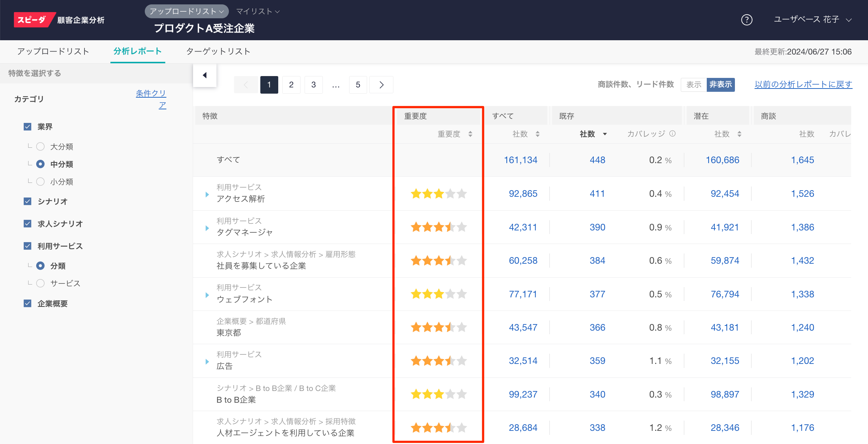868x444 pixels.
Task: Click the star rating for アクセス解析
Action: point(438,193)
